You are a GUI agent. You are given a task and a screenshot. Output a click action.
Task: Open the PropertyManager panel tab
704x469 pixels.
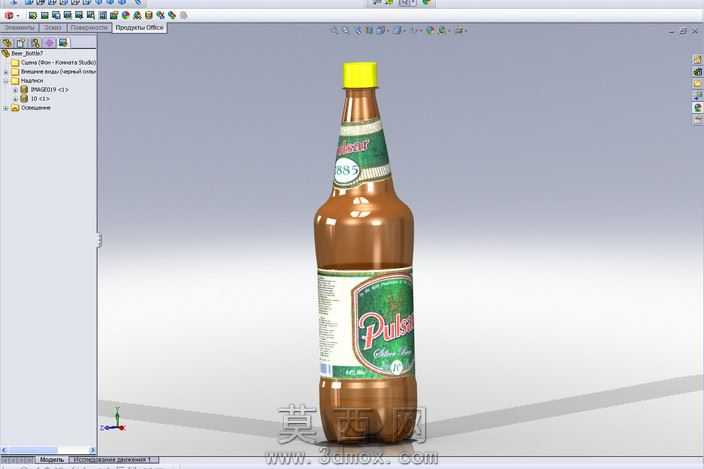point(21,43)
